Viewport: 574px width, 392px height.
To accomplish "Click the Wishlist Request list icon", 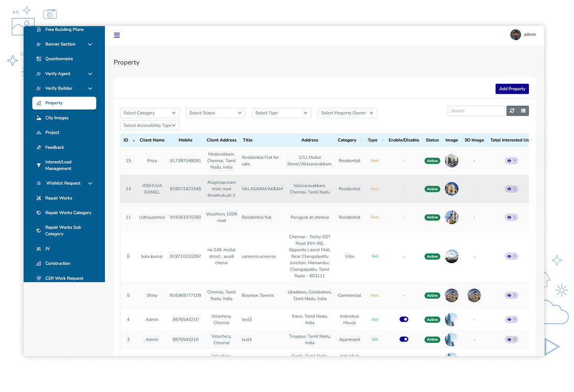I will click(x=39, y=183).
